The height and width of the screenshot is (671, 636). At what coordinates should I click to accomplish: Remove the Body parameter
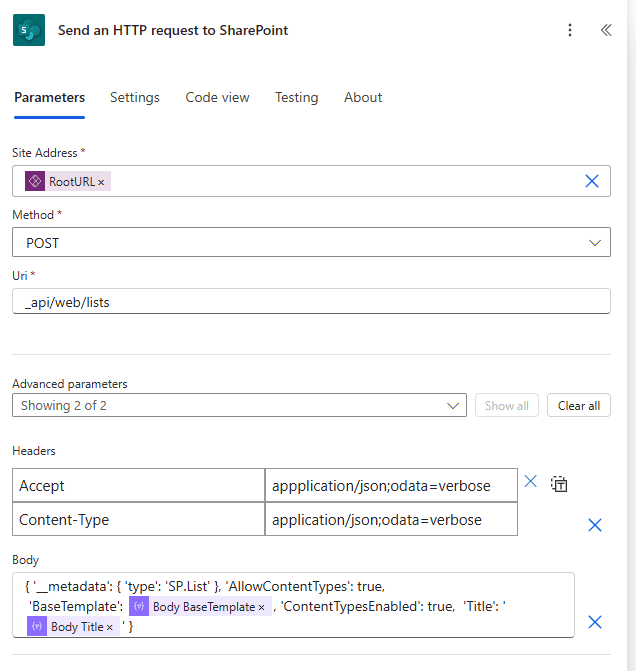pos(594,622)
